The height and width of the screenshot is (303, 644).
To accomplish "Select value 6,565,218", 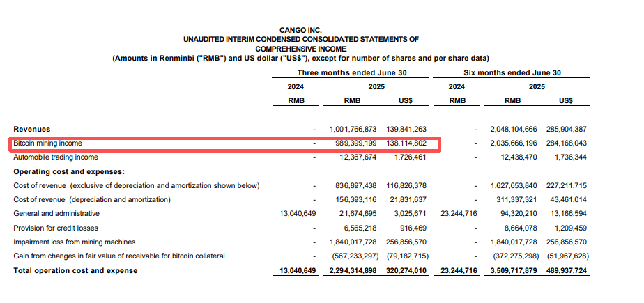I will [x=360, y=228].
